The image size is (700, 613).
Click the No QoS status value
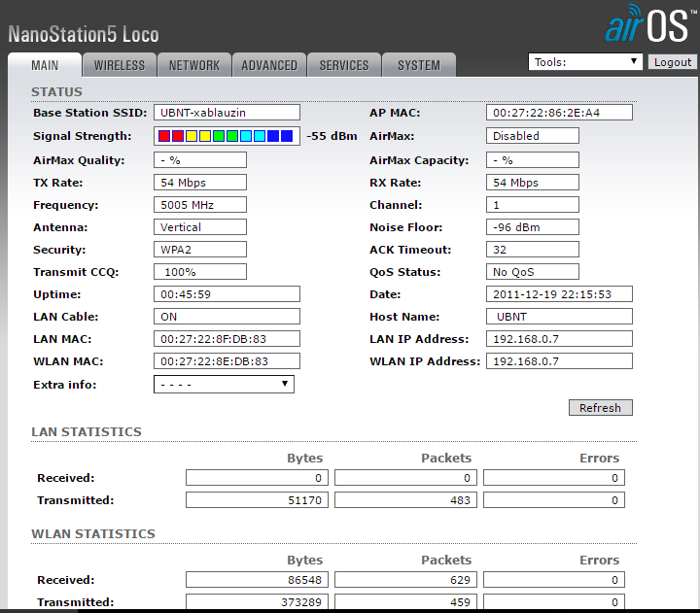coord(533,272)
